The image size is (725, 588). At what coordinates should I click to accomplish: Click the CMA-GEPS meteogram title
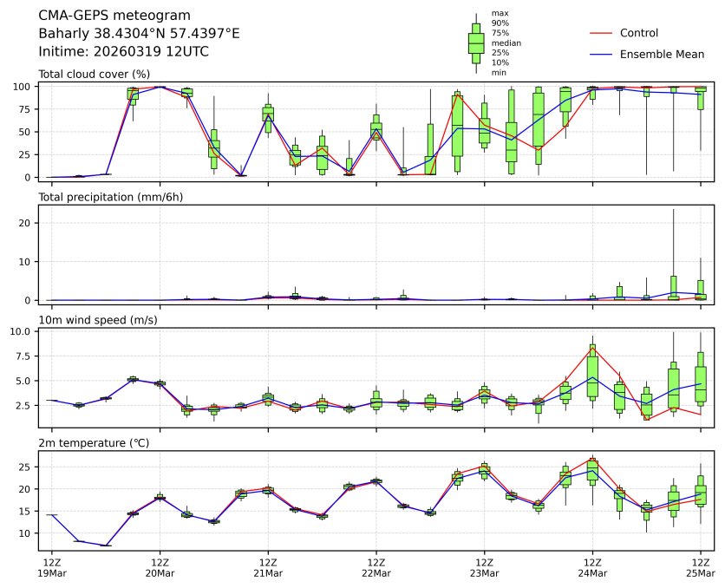108,16
